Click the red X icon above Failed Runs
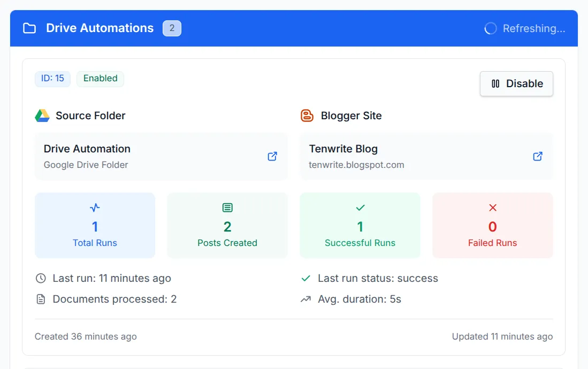Image resolution: width=588 pixels, height=369 pixels. pyautogui.click(x=493, y=207)
